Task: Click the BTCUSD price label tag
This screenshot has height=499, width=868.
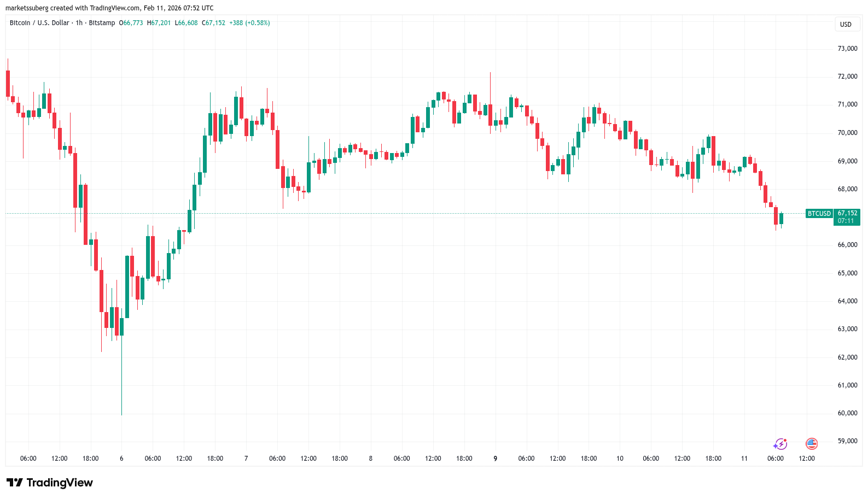Action: pyautogui.click(x=819, y=214)
